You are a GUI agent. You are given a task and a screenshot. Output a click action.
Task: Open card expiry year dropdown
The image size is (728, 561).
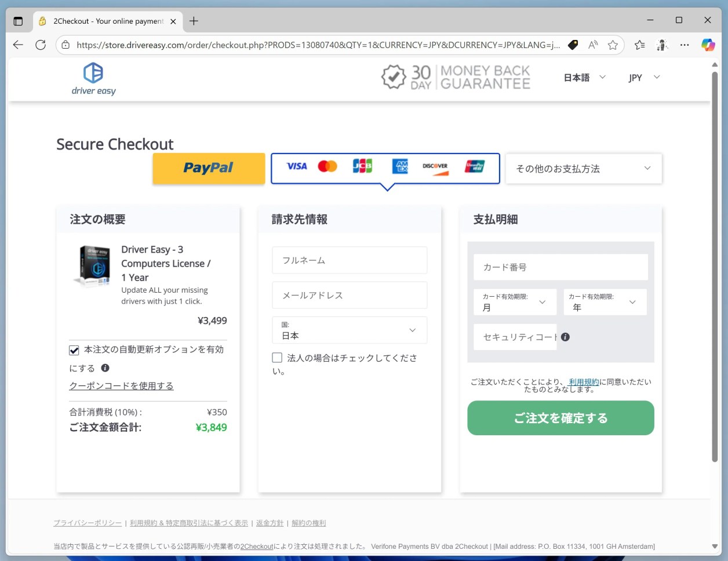605,302
